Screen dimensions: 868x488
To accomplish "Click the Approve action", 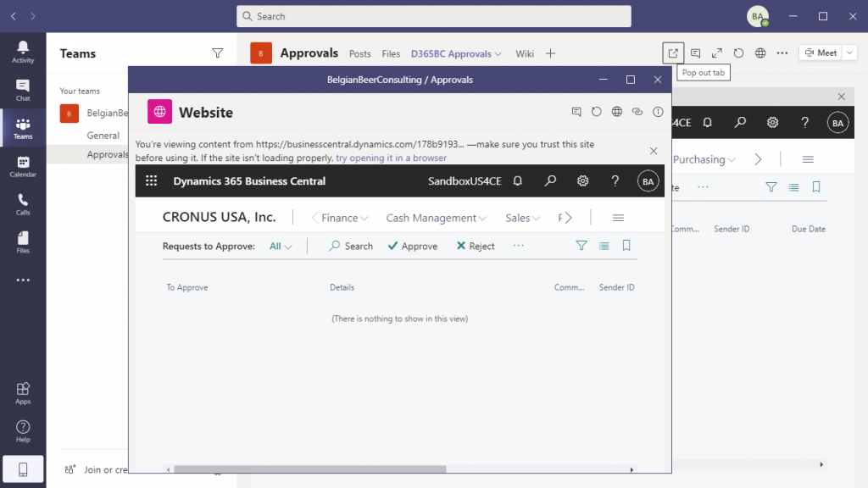I will 413,247.
